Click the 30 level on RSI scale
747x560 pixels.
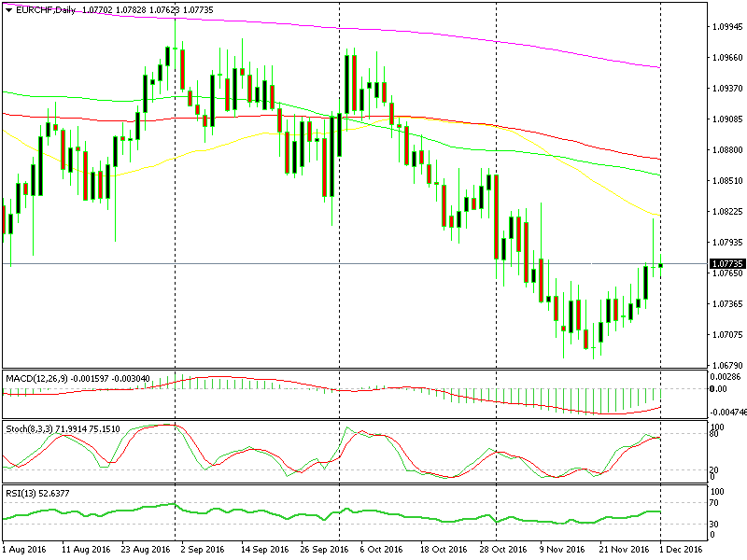[714, 525]
